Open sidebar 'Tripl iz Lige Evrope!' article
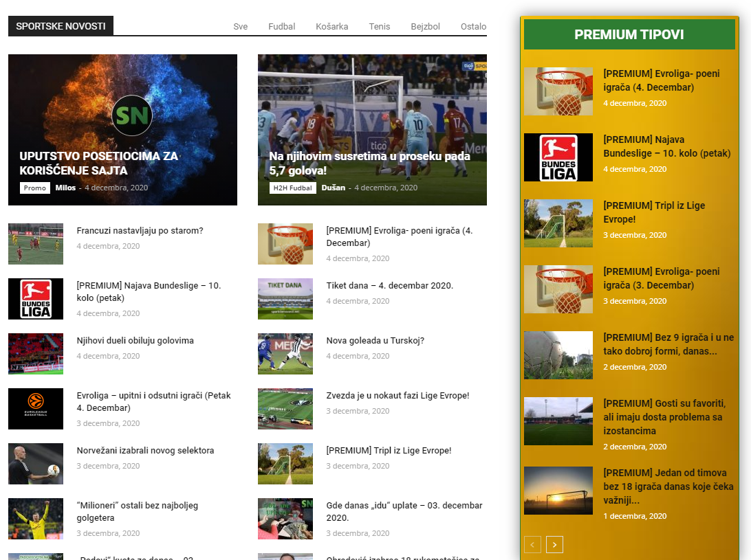The image size is (751, 560). click(x=654, y=212)
